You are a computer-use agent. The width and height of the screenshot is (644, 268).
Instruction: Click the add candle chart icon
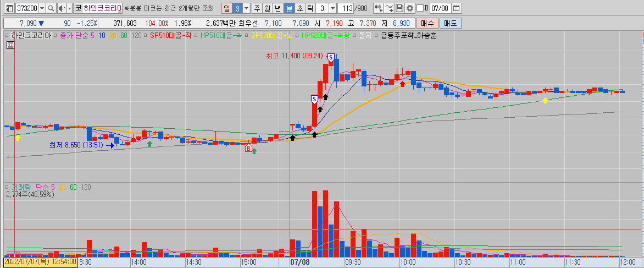click(x=379, y=8)
